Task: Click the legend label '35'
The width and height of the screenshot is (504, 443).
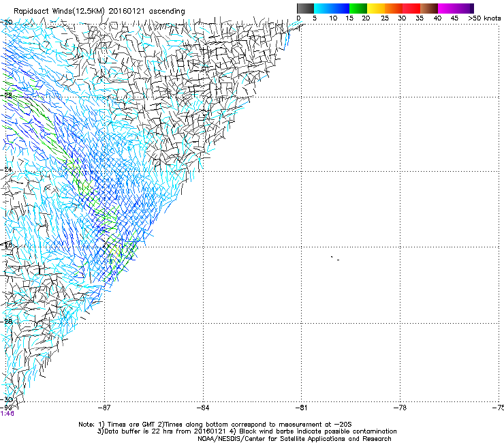Action: (420, 18)
